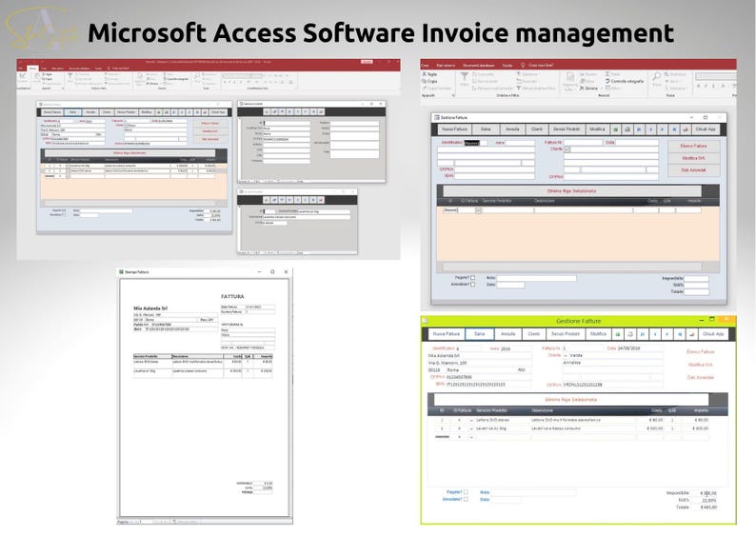Image resolution: width=756 pixels, height=536 pixels.
Task: Click the Elimina X icon in the right Access ribbon
Action: coord(582,89)
